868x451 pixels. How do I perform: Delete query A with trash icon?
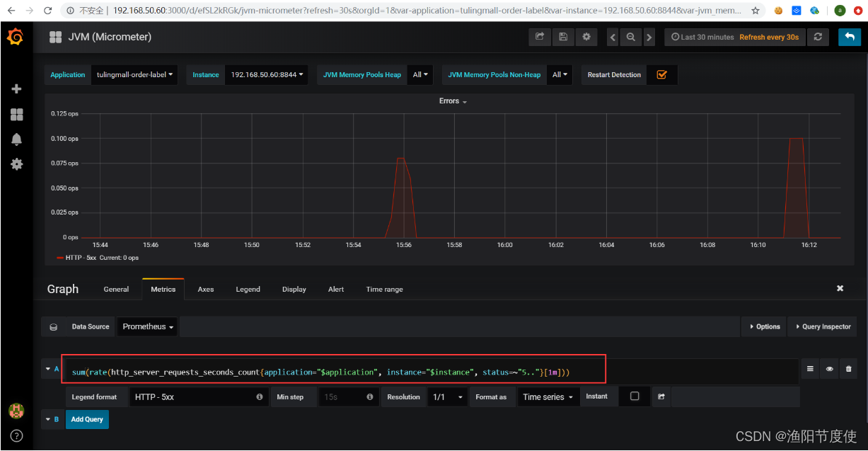click(x=848, y=369)
